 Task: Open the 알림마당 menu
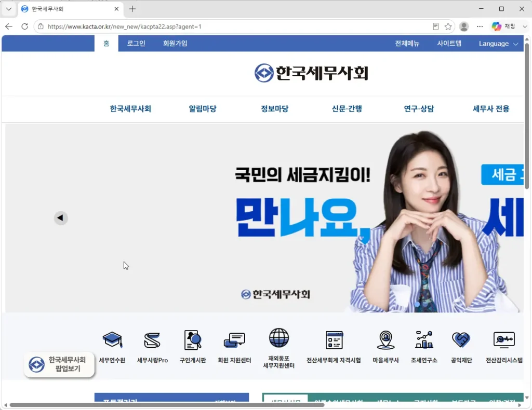pyautogui.click(x=203, y=109)
